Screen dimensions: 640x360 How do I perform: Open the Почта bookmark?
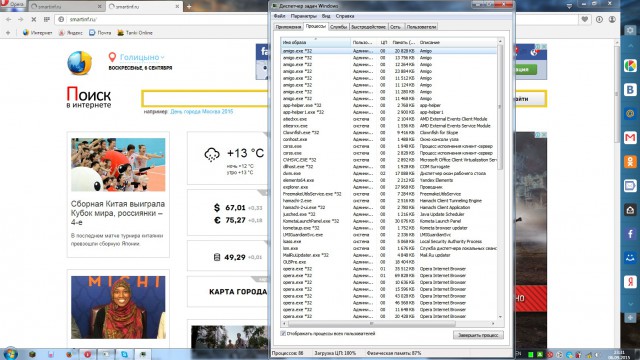click(x=100, y=33)
